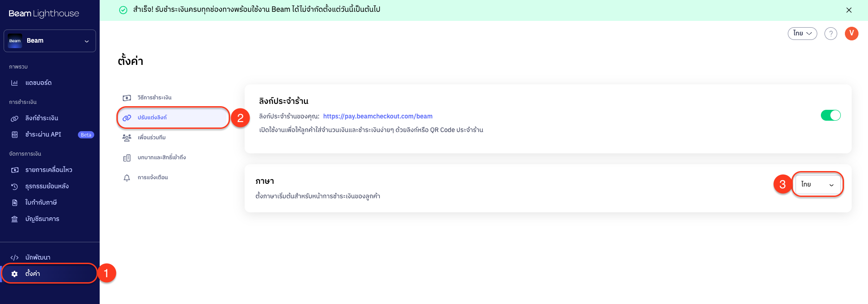Click the ลิงก์ชำระเงิน link icon

click(x=14, y=118)
